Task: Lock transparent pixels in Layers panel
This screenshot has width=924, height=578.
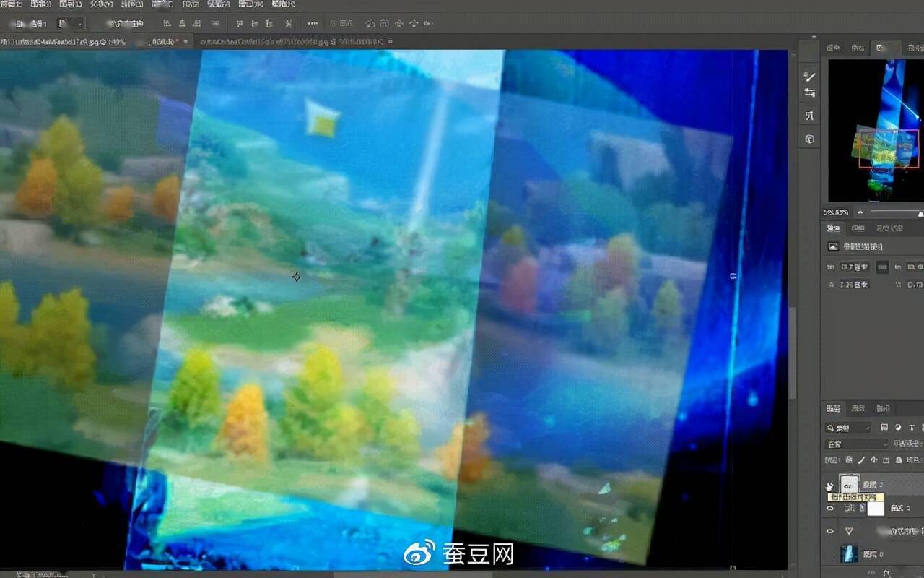Action: (x=850, y=460)
